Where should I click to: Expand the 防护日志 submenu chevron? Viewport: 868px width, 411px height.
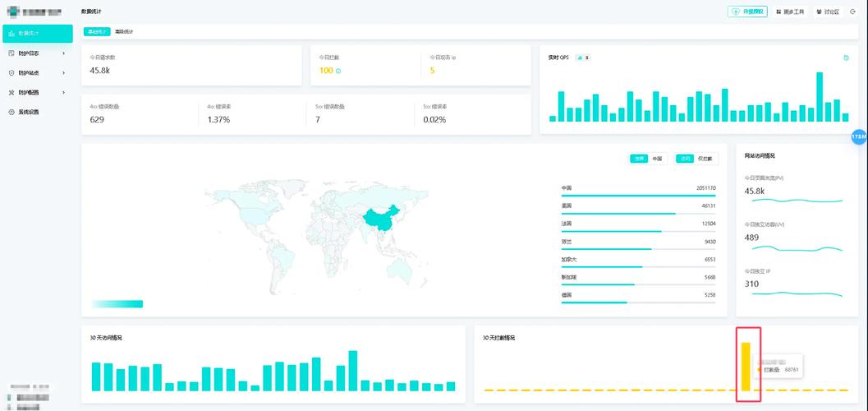coord(63,53)
